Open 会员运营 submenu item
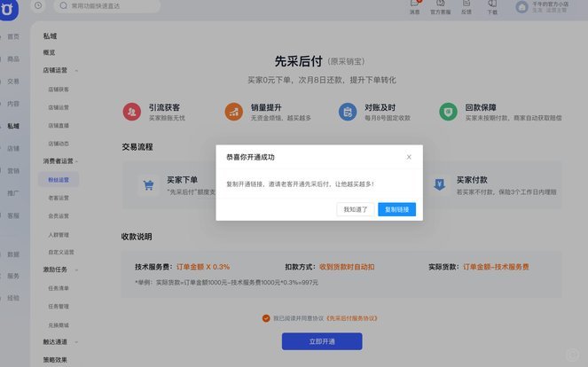 pos(59,216)
